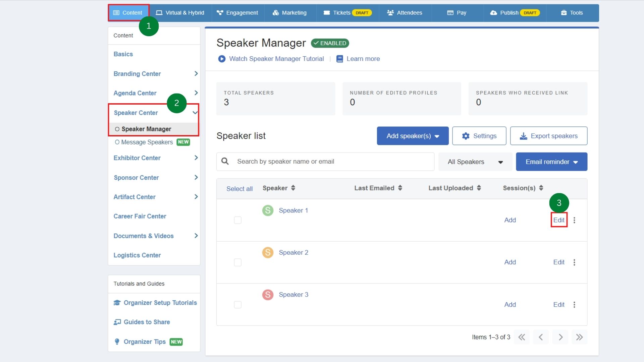Click Speaker 2 orange avatar
The width and height of the screenshot is (644, 362).
(x=268, y=252)
